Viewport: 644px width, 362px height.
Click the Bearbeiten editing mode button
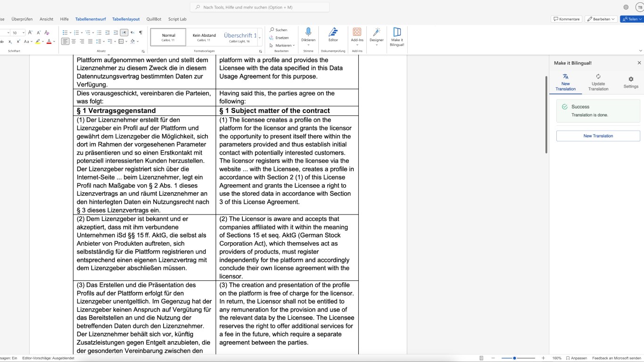coord(601,19)
